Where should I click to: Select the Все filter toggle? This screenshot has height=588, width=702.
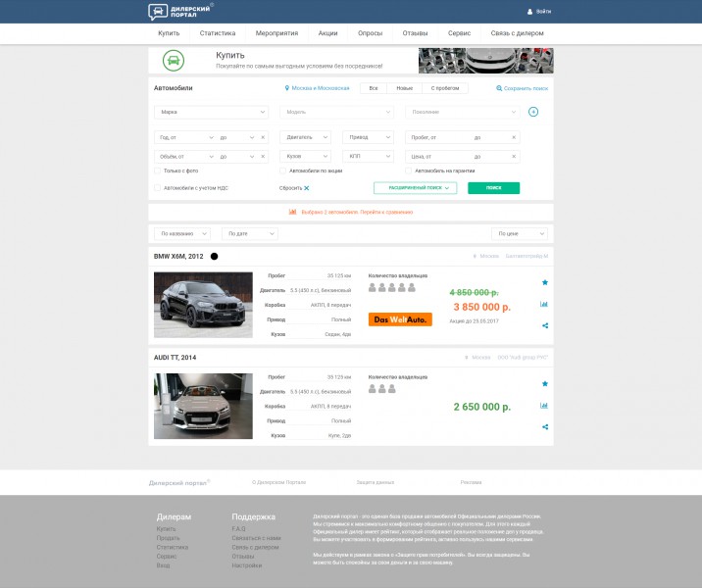pos(374,88)
